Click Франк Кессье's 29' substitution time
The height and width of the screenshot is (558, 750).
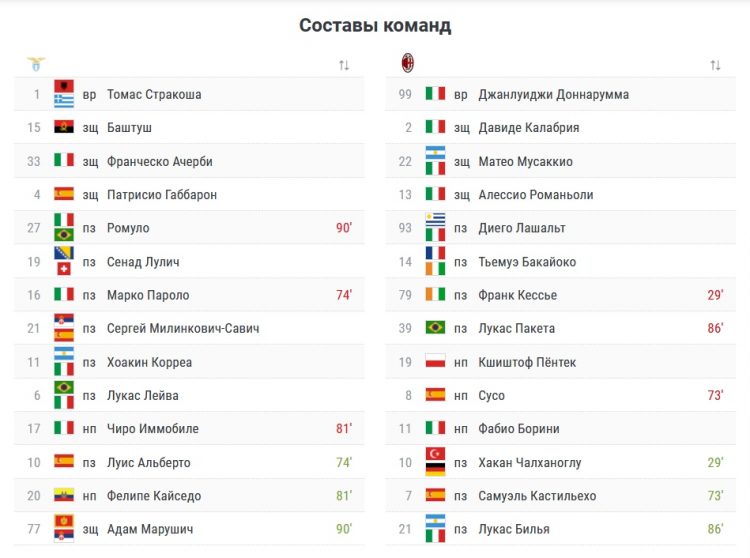coord(714,295)
